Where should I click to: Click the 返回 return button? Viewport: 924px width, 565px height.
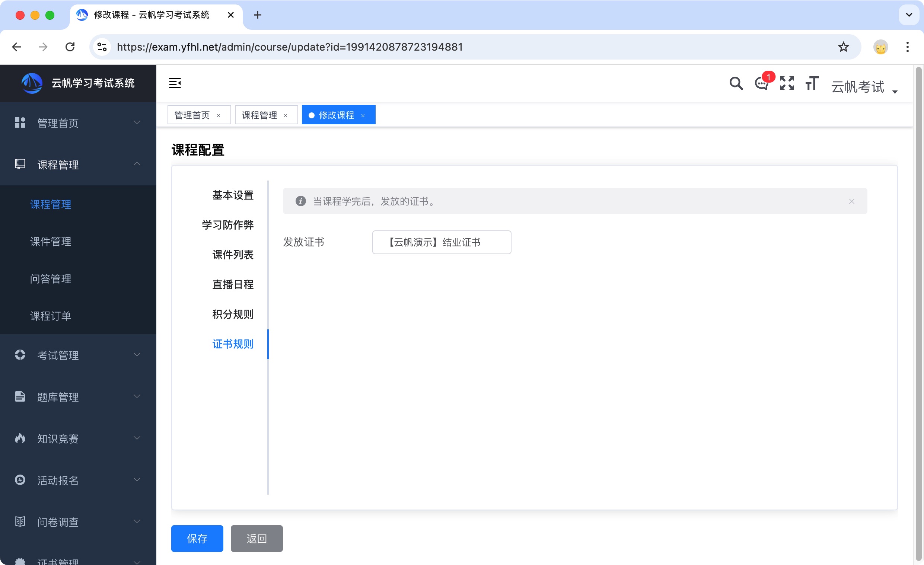tap(257, 538)
